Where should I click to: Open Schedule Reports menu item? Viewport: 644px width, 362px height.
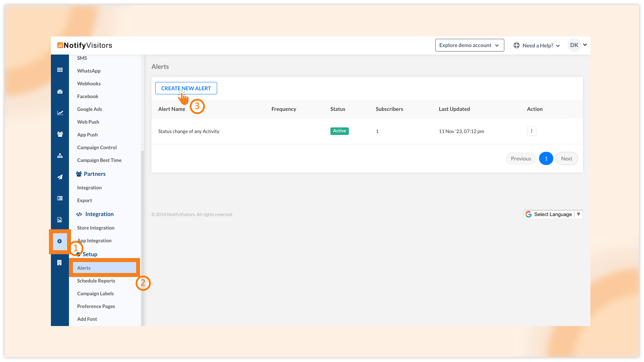96,281
